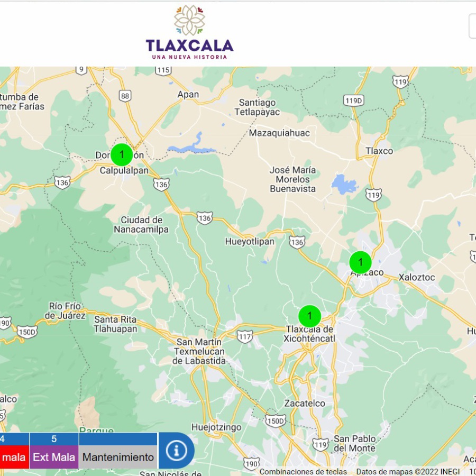Image resolution: width=476 pixels, height=476 pixels.
Task: Click the Tlaxcala Una Nueva Historia logo
Action: (x=189, y=33)
